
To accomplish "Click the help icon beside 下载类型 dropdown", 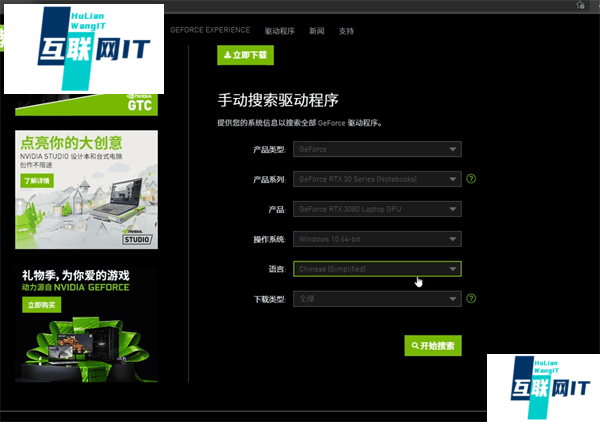I will point(470,298).
